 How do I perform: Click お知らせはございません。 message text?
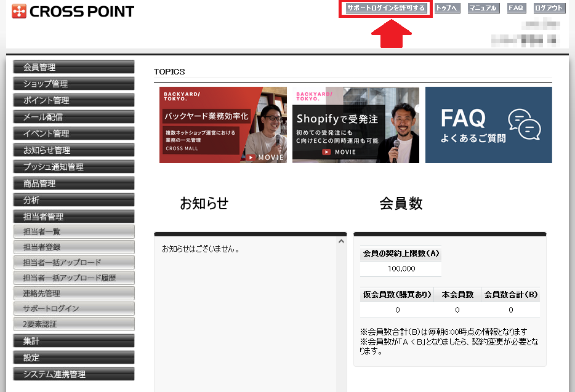coord(201,249)
